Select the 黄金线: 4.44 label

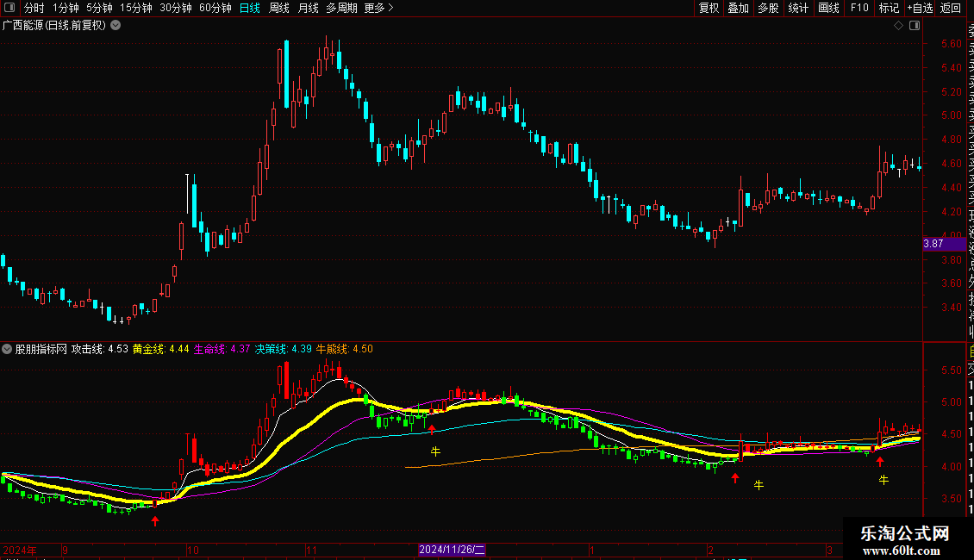coord(161,349)
